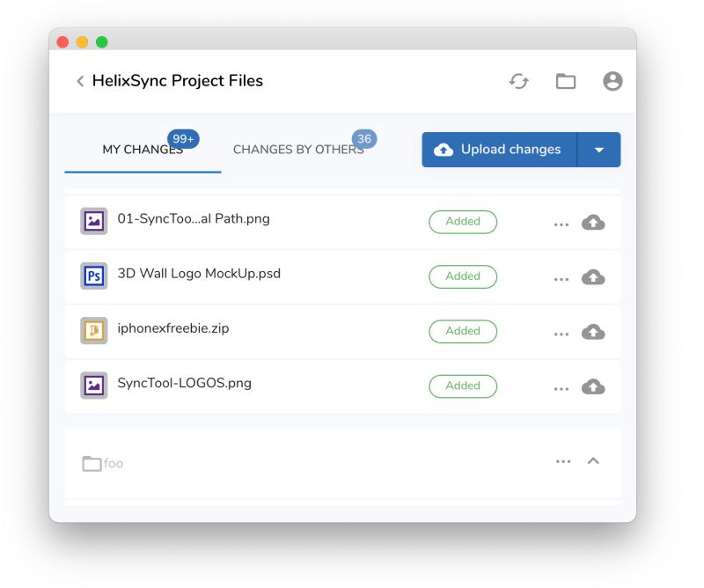Screen dimensions: 704x588
Task: Click the image icon beside SyncTool-LOGOS.png
Action: (x=93, y=385)
